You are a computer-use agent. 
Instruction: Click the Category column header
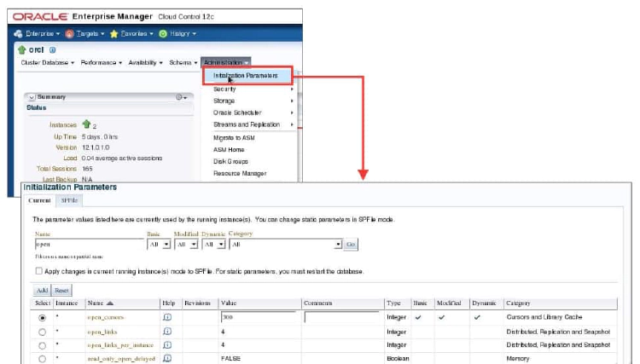point(518,303)
